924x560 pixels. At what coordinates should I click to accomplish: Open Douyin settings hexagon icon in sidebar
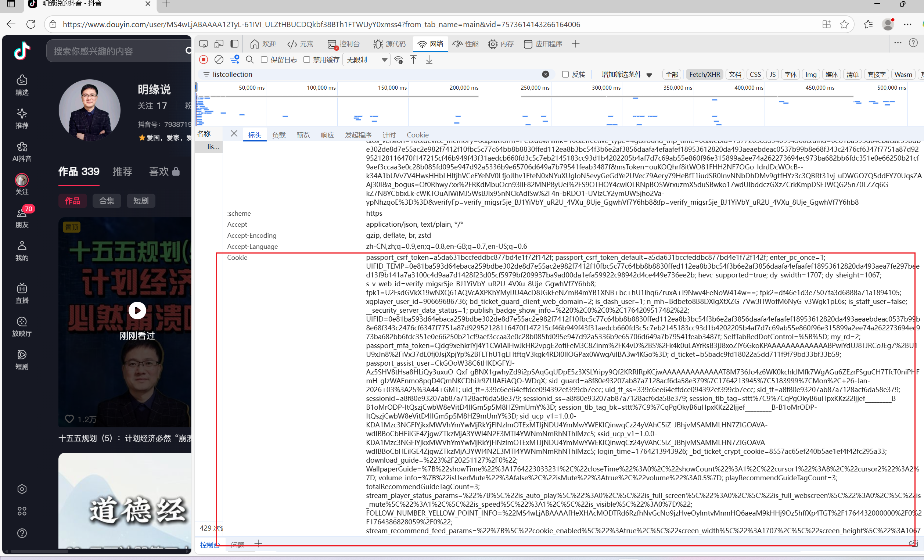coord(22,489)
